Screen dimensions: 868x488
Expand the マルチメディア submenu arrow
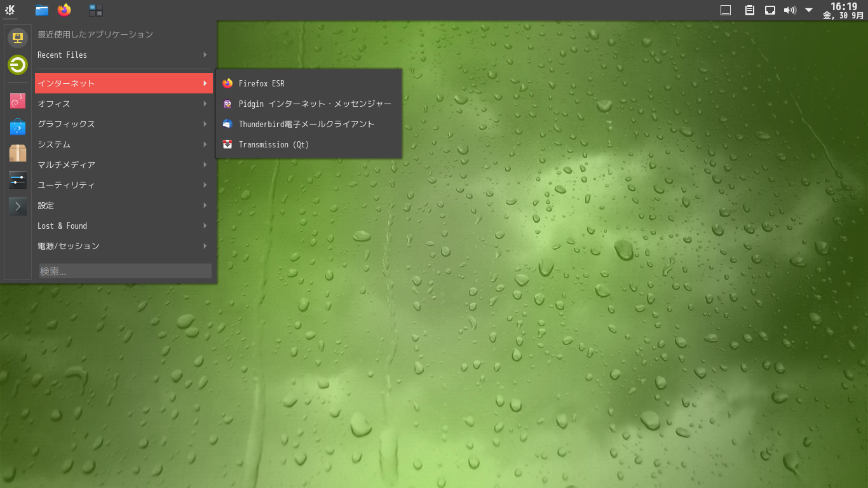pyautogui.click(x=205, y=165)
